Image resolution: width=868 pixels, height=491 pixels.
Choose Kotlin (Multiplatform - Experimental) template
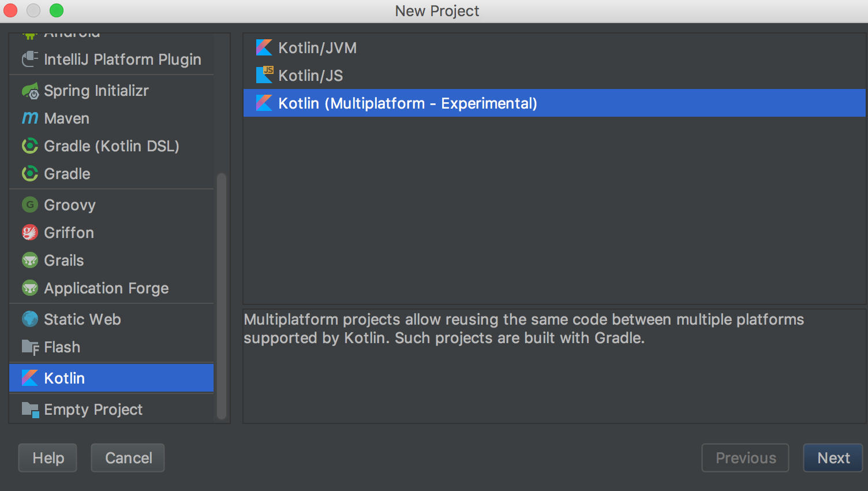407,103
